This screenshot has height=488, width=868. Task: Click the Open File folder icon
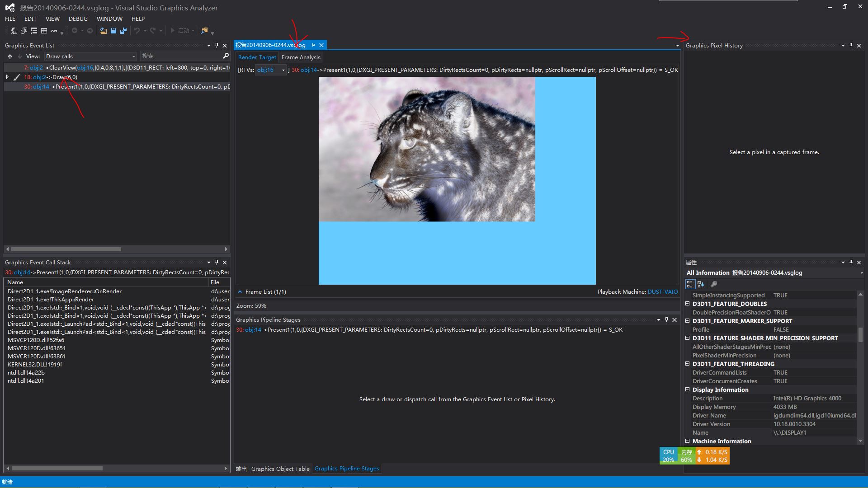click(104, 31)
